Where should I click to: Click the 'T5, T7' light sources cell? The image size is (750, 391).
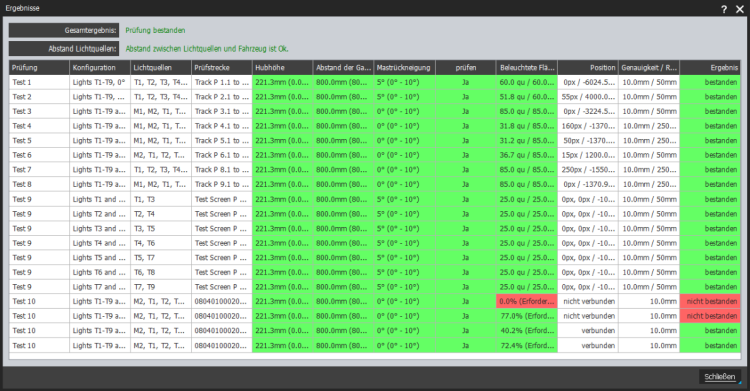(161, 257)
